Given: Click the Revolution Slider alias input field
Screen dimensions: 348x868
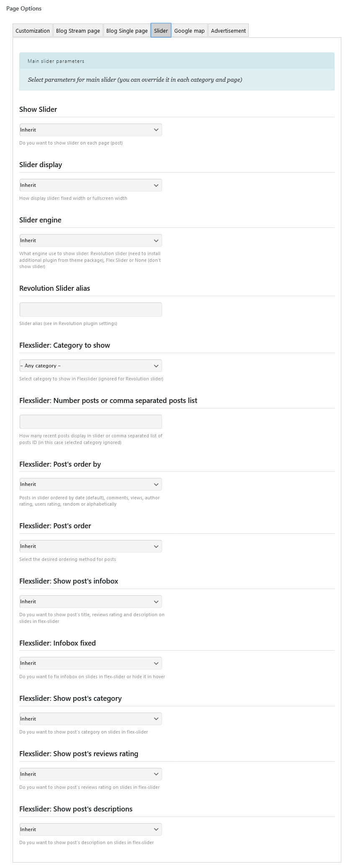Looking at the screenshot, I should tap(90, 310).
